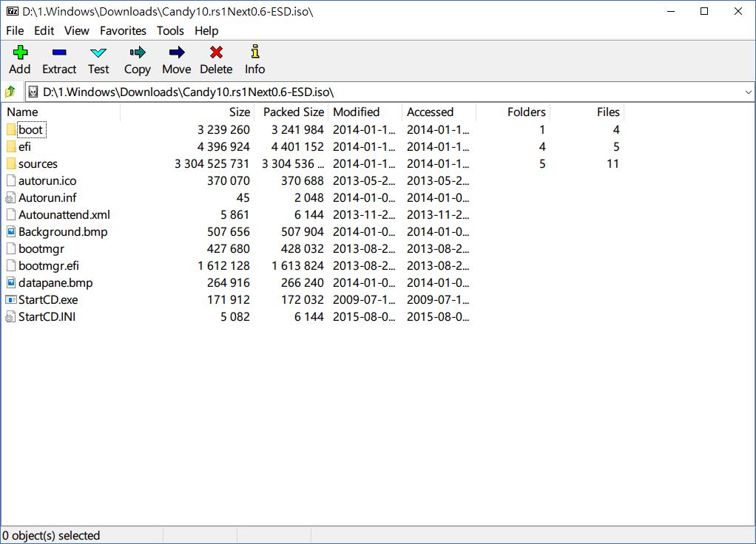Click the green Add toolbar icon
The image size is (756, 544).
click(20, 52)
